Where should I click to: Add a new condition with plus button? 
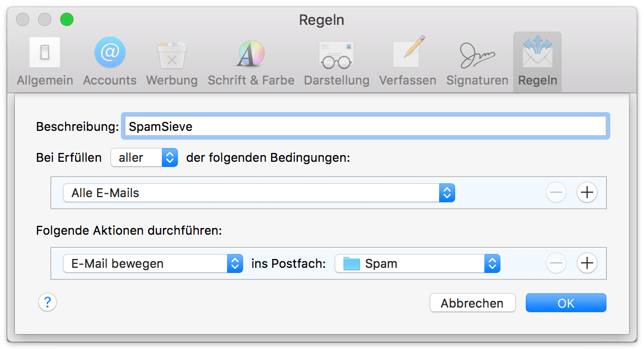[x=587, y=193]
